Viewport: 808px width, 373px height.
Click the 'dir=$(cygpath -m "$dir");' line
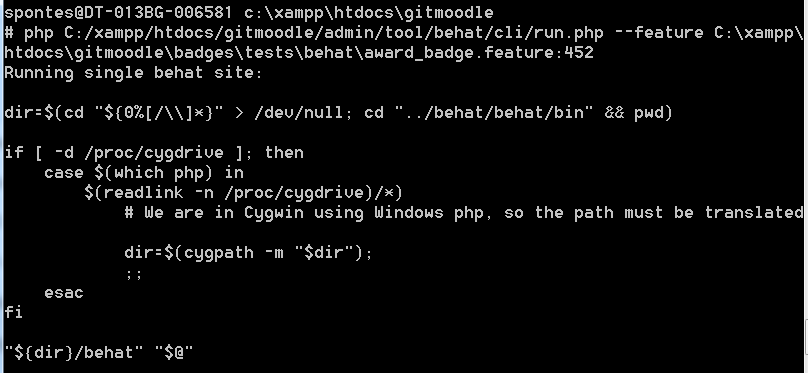tap(248, 253)
